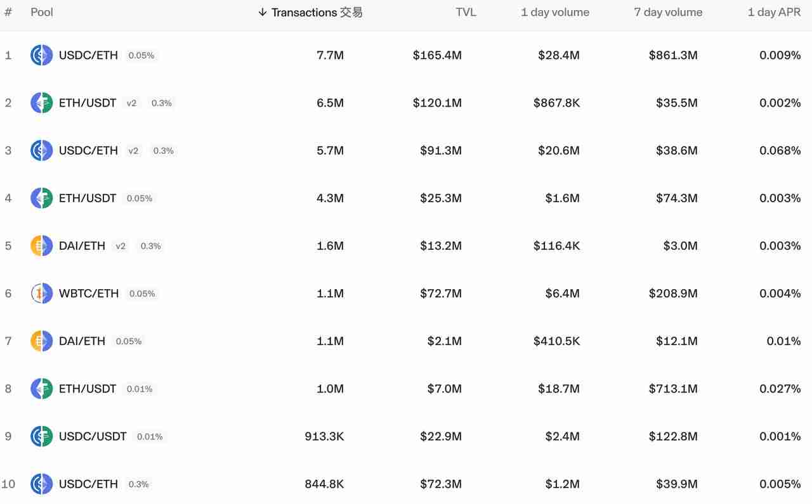
Task: Click the ETH/USDT token pair icon in row 2
Action: [x=41, y=103]
